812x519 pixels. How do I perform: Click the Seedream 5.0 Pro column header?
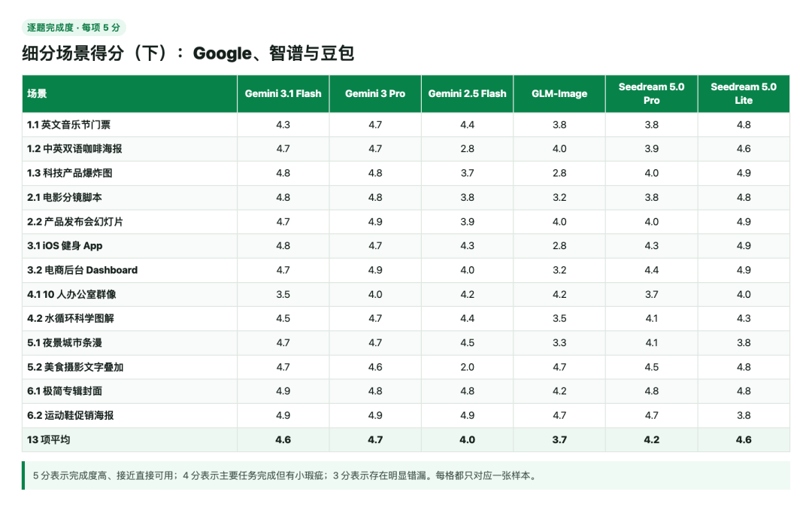point(651,94)
